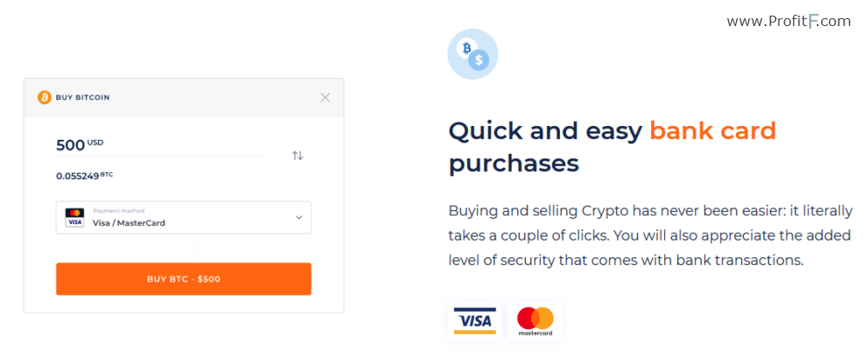The width and height of the screenshot is (868, 357).
Task: Click the VISA logo badge
Action: pyautogui.click(x=475, y=321)
